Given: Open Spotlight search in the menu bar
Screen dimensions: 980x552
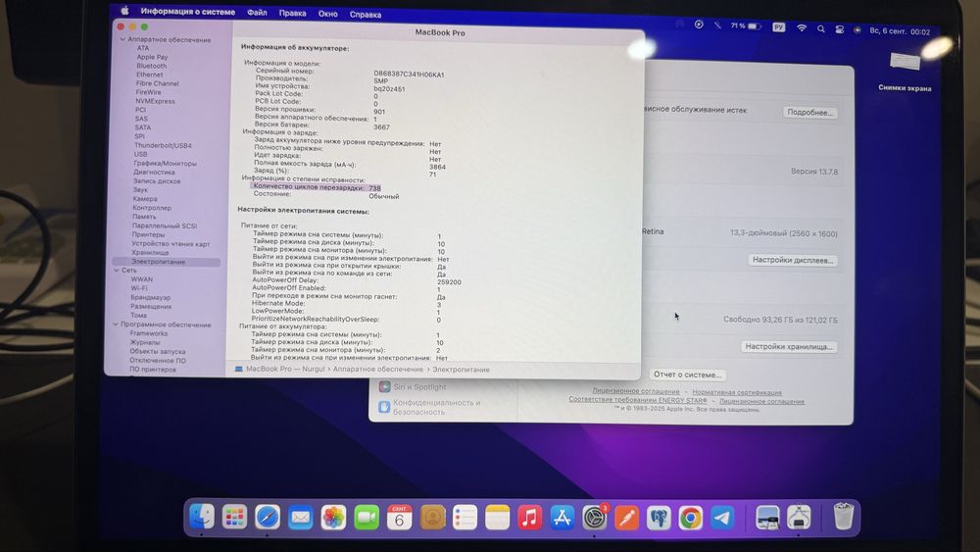Looking at the screenshot, I should [x=820, y=28].
